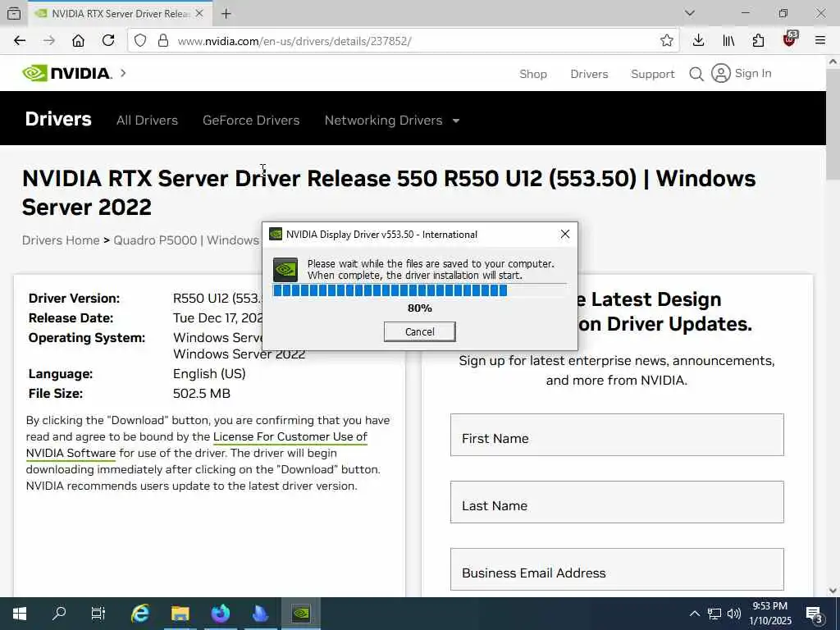Follow the Drivers Home breadcrumb link
The height and width of the screenshot is (630, 840).
point(61,240)
